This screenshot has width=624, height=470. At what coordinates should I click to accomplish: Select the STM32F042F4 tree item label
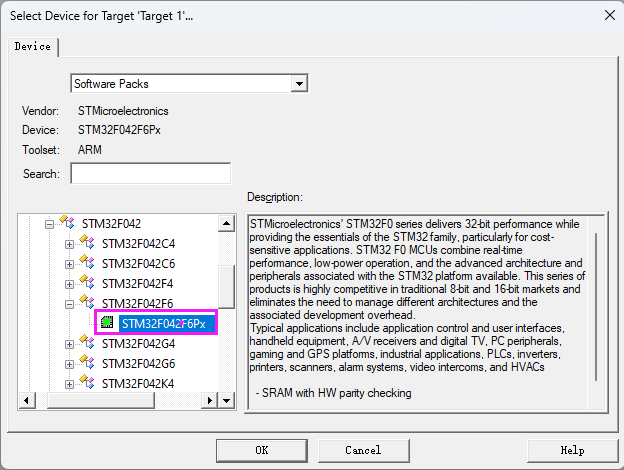(x=137, y=283)
